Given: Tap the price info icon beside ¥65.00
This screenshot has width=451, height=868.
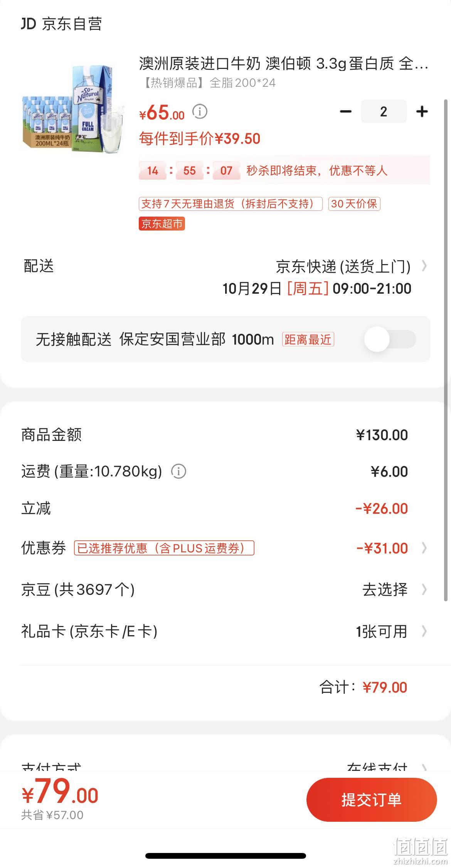Looking at the screenshot, I should (x=200, y=112).
